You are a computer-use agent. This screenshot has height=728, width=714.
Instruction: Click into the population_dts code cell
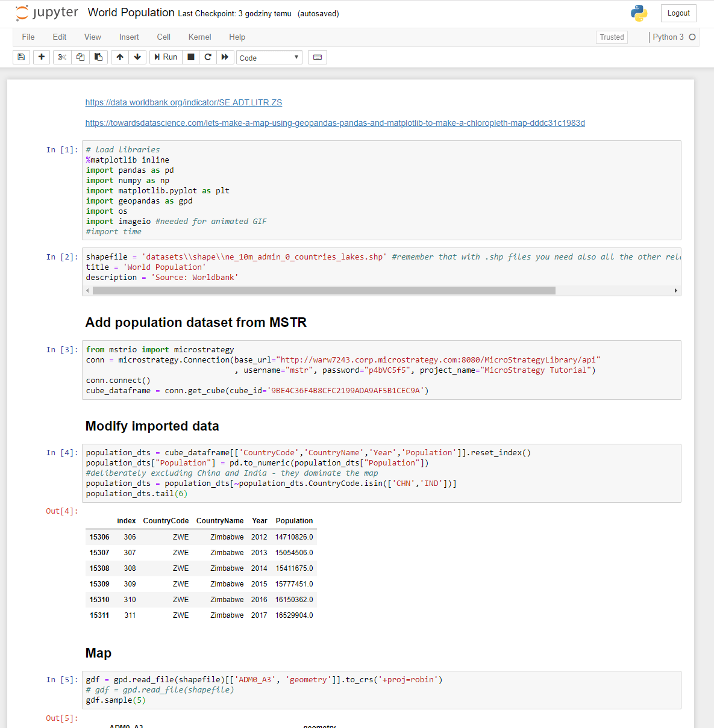[x=381, y=473]
